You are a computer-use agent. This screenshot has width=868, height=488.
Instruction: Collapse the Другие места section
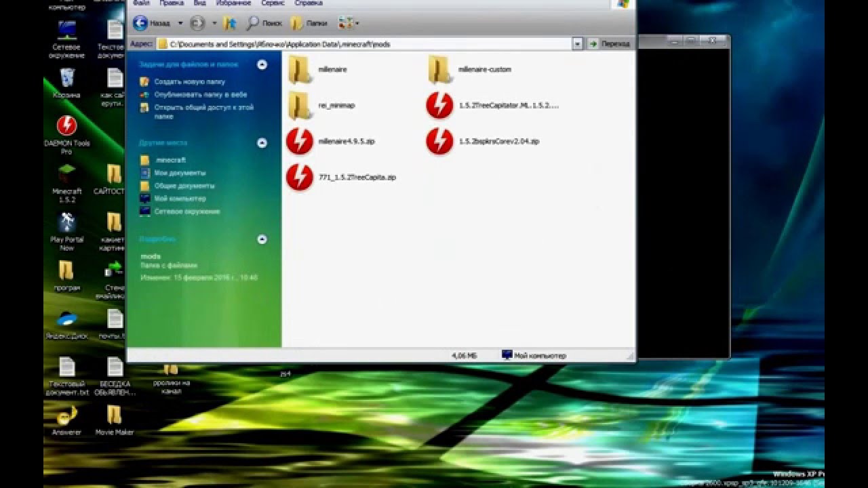(x=262, y=143)
